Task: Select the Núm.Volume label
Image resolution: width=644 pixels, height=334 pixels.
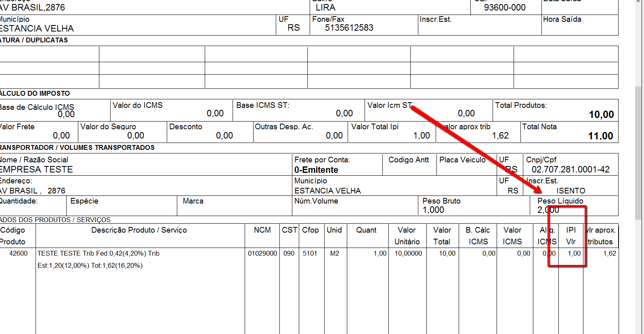Action: tap(316, 201)
